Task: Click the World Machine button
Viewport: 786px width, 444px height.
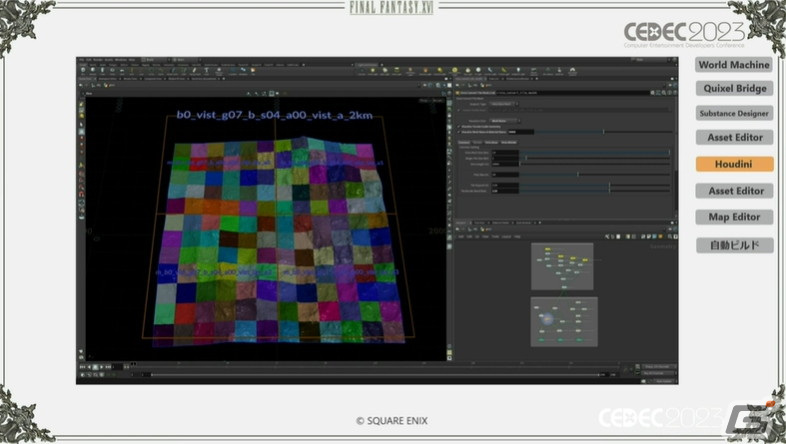Action: (x=734, y=65)
